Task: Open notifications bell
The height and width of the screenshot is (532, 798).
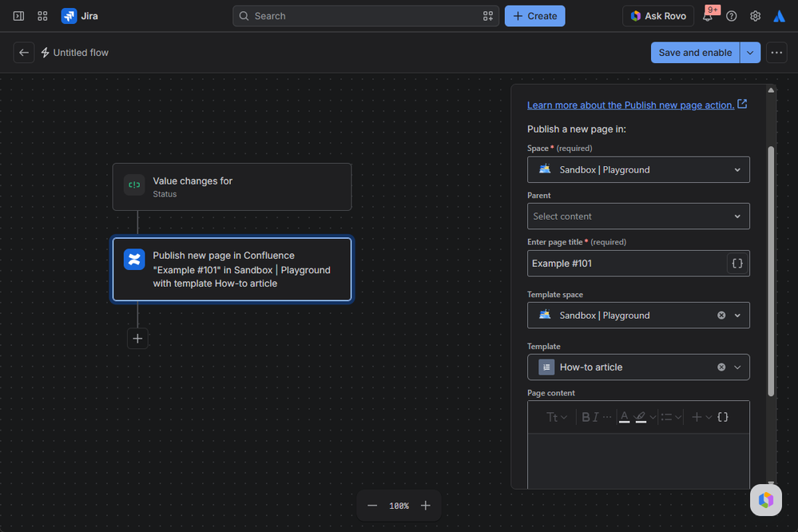Action: 708,16
